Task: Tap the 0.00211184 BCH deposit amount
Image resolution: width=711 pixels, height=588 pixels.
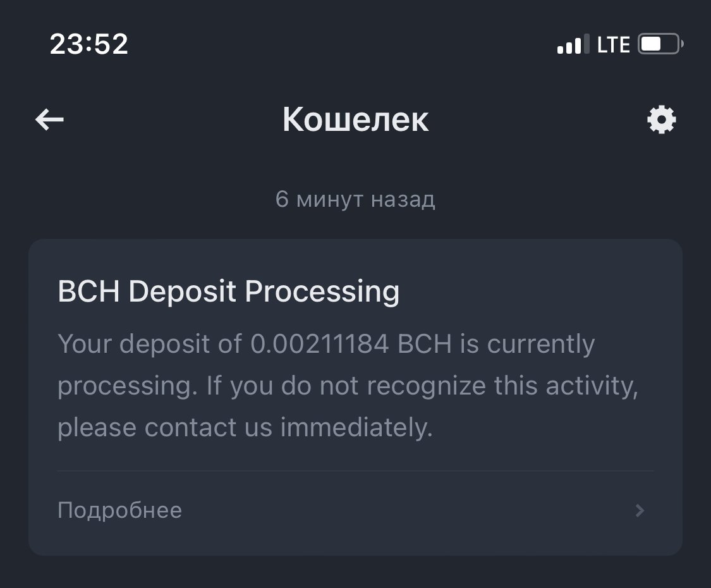Action: point(351,345)
